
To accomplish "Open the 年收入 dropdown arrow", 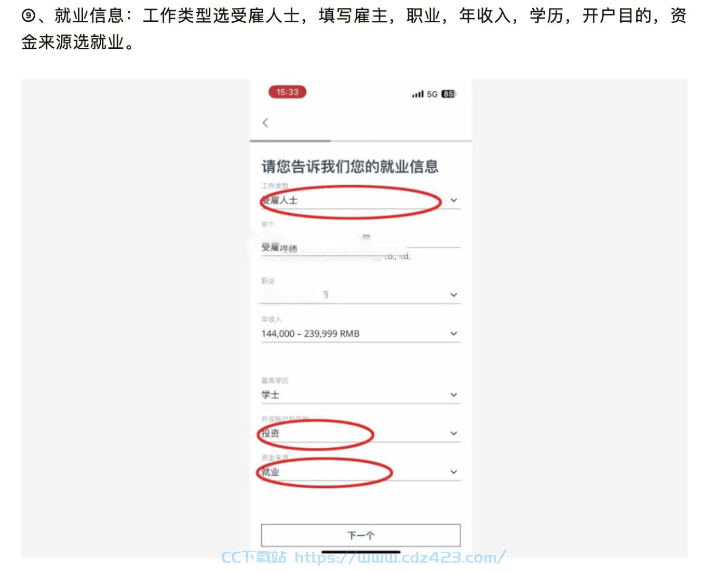I will pyautogui.click(x=454, y=333).
